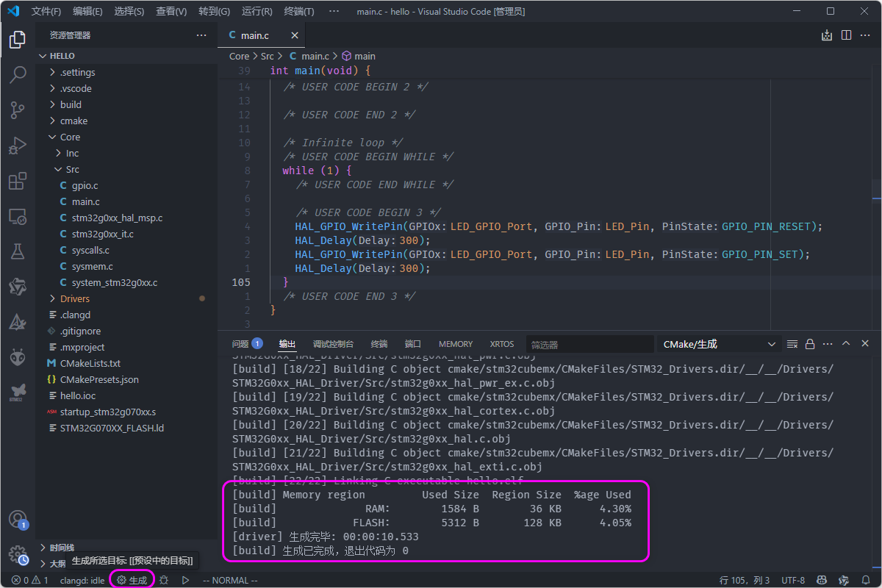Open the Search view in activity bar
This screenshot has height=588, width=882.
point(18,74)
